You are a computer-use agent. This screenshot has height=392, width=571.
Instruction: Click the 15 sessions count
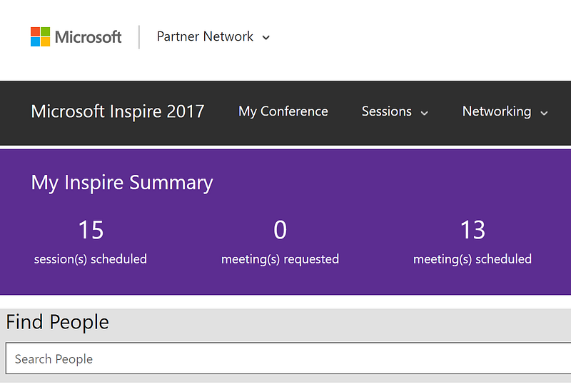tap(91, 230)
